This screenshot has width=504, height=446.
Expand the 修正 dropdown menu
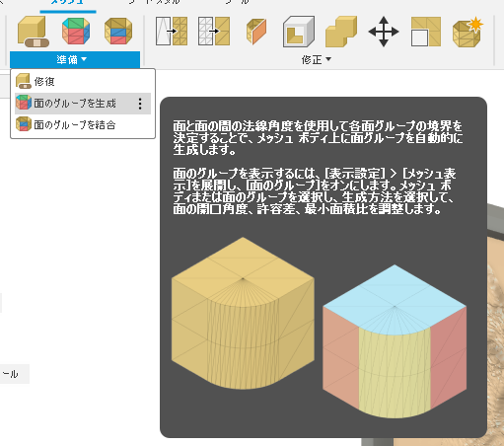[317, 59]
